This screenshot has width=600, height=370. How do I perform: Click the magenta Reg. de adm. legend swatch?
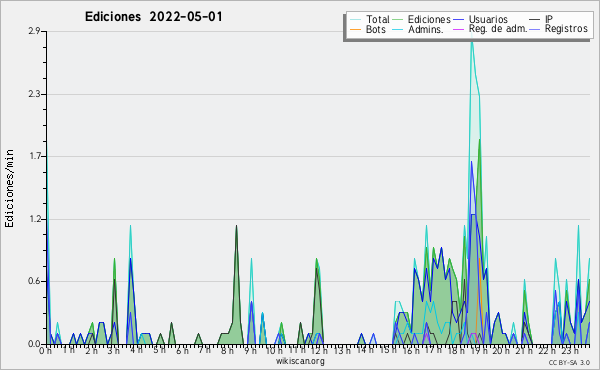(x=458, y=29)
